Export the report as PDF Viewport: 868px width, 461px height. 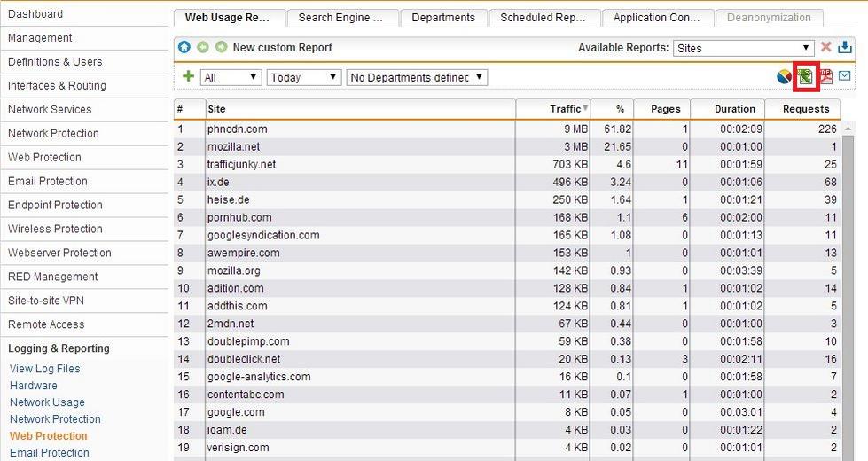click(x=825, y=76)
